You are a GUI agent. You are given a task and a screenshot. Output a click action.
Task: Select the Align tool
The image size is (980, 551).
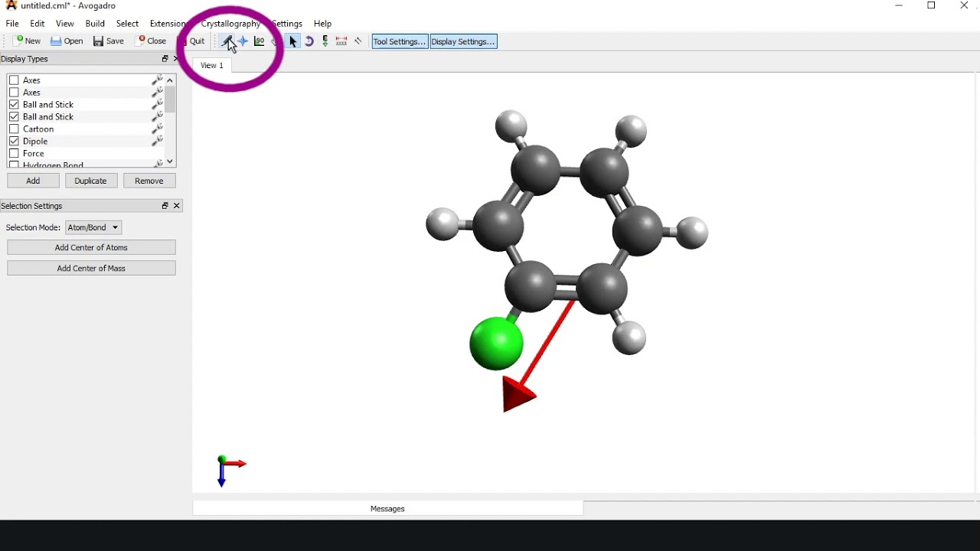358,41
